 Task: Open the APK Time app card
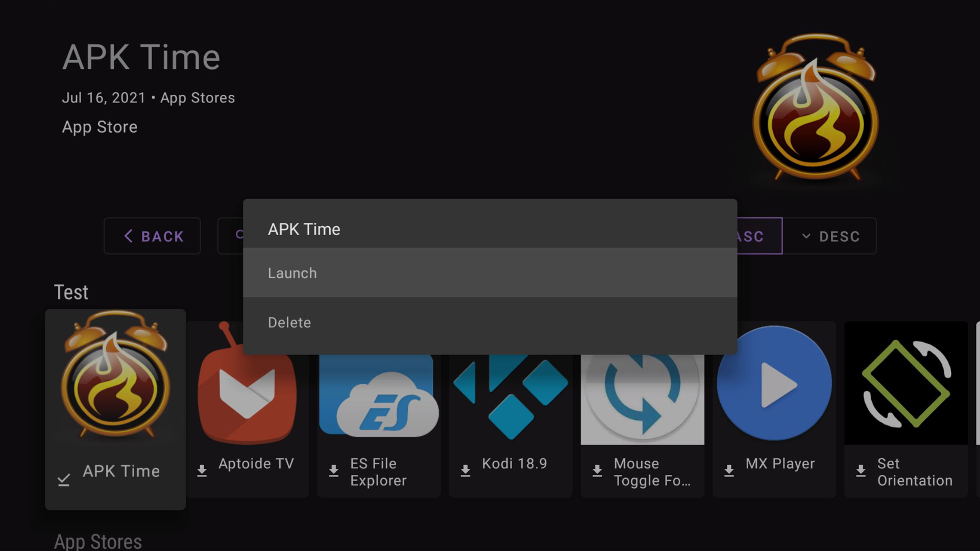point(115,409)
